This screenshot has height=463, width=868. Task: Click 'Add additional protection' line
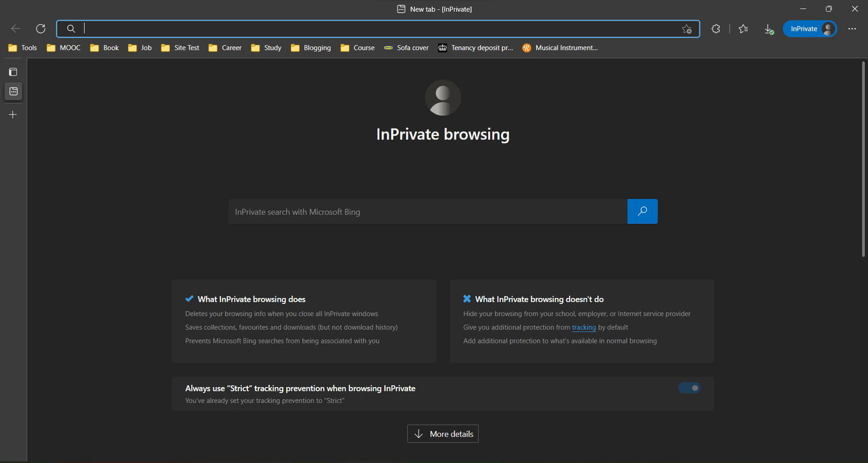(x=560, y=341)
